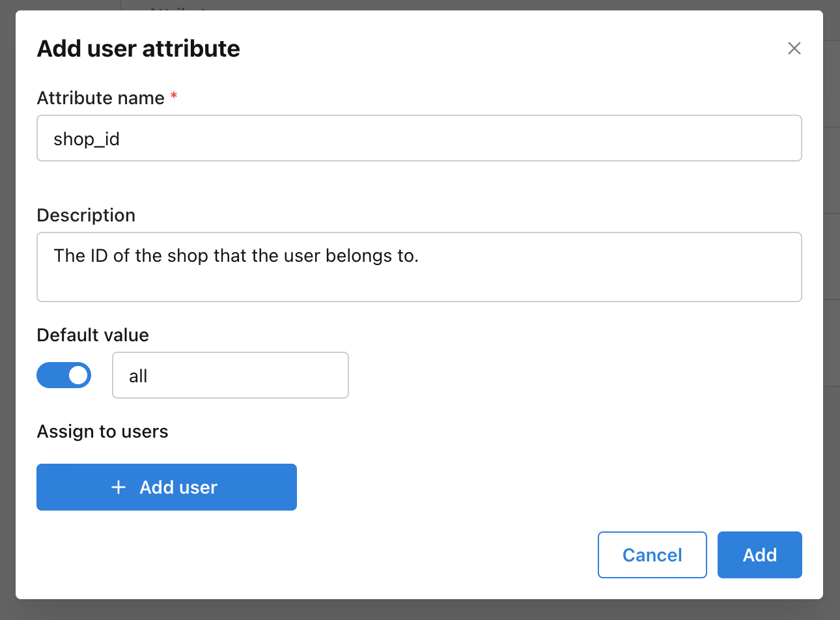
Task: Click the Attribute name label
Action: click(101, 98)
